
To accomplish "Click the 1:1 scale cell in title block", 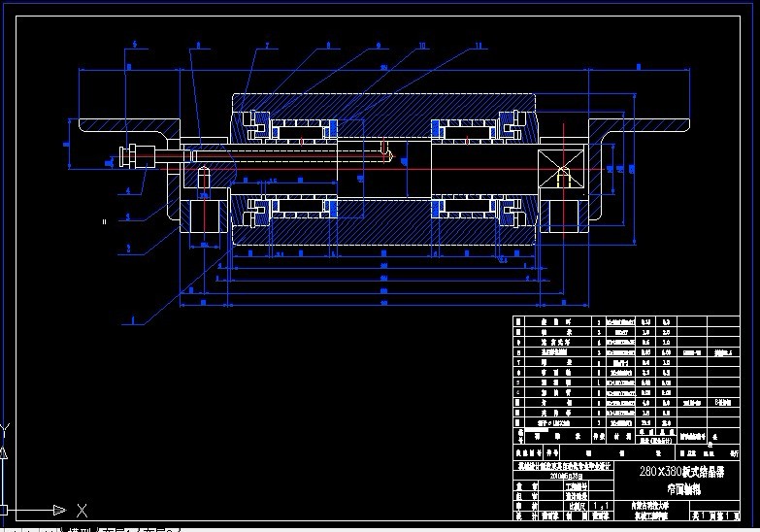I will pos(601,506).
